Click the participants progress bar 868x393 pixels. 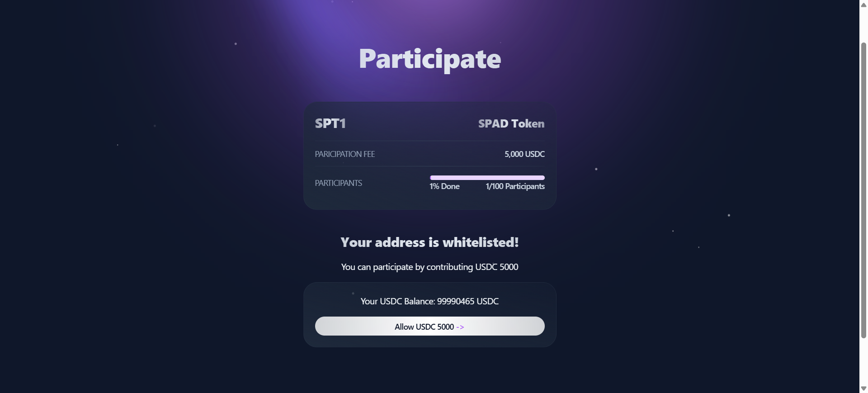pos(487,178)
